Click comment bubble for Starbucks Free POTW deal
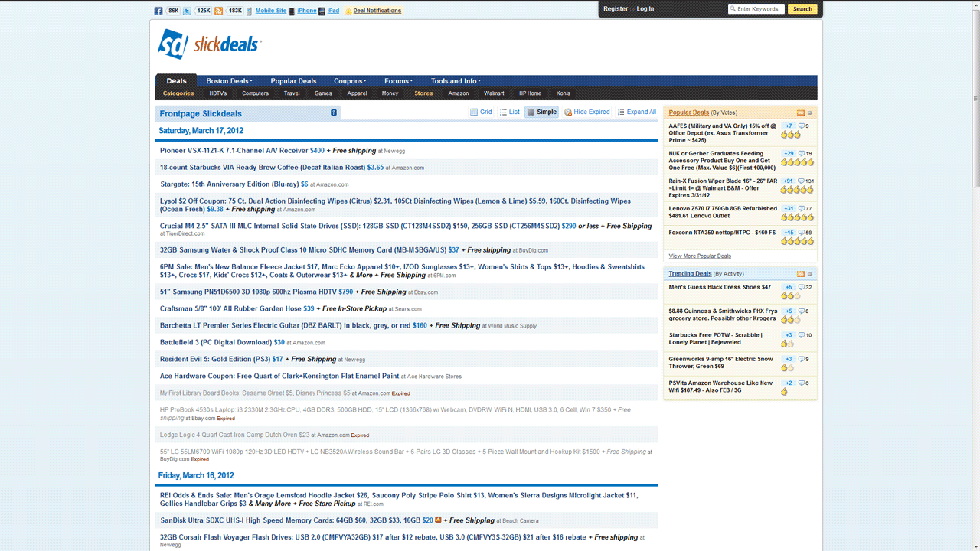This screenshot has height=551, width=980. point(802,335)
